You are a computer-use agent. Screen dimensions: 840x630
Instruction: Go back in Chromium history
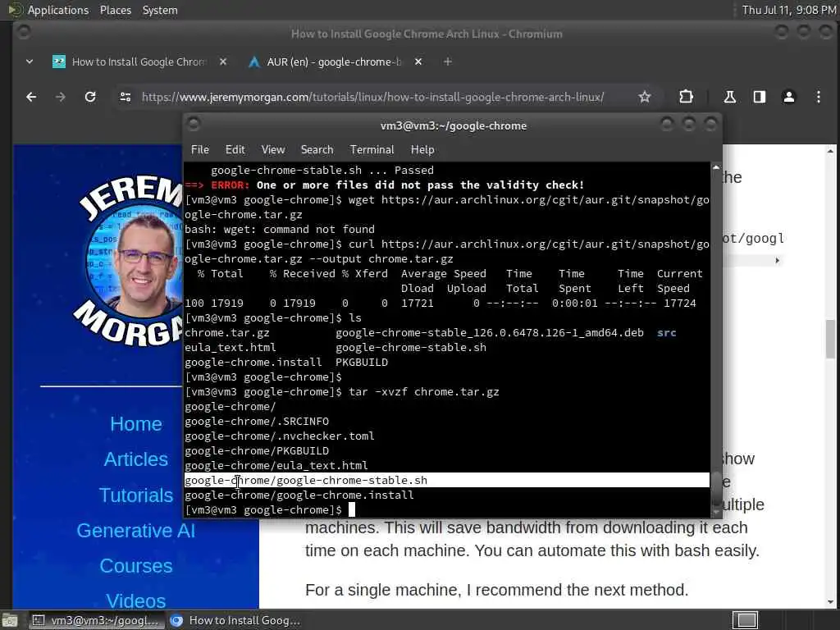(x=31, y=97)
